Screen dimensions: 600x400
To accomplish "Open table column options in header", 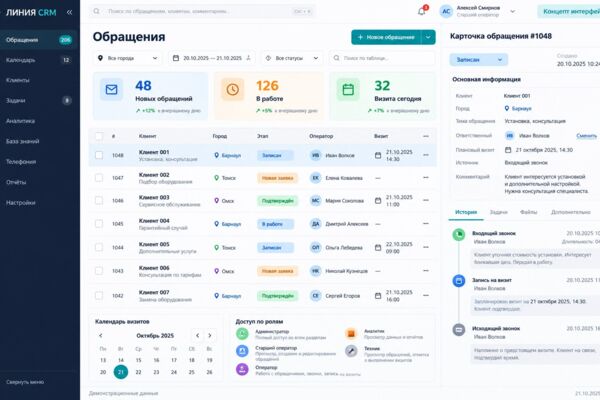I will 426,136.
